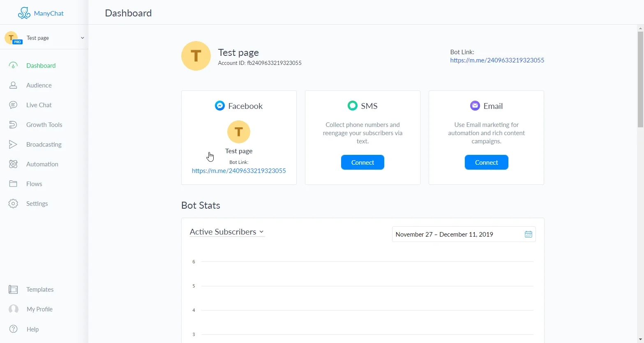
Task: Click the ManyChat logo icon
Action: click(24, 13)
